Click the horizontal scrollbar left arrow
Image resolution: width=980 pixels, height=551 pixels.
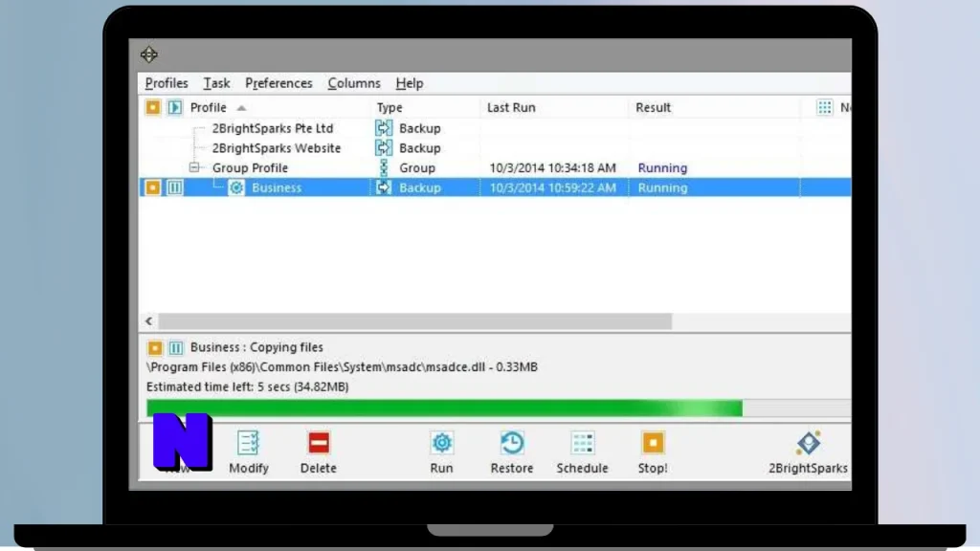[x=148, y=321]
